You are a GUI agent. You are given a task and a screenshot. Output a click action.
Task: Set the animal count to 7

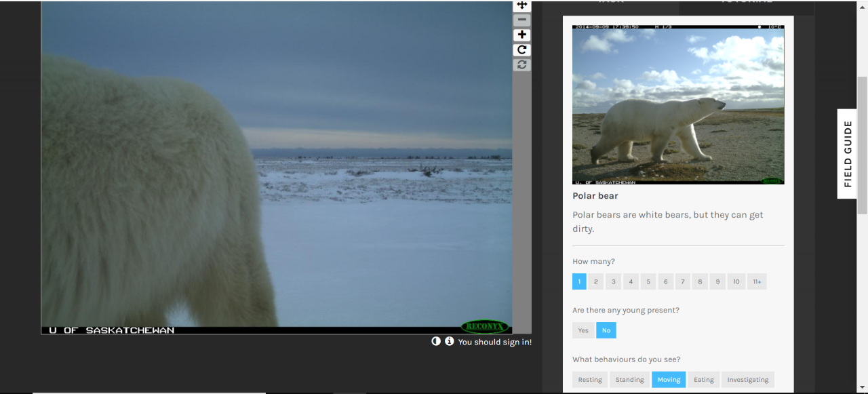point(683,281)
